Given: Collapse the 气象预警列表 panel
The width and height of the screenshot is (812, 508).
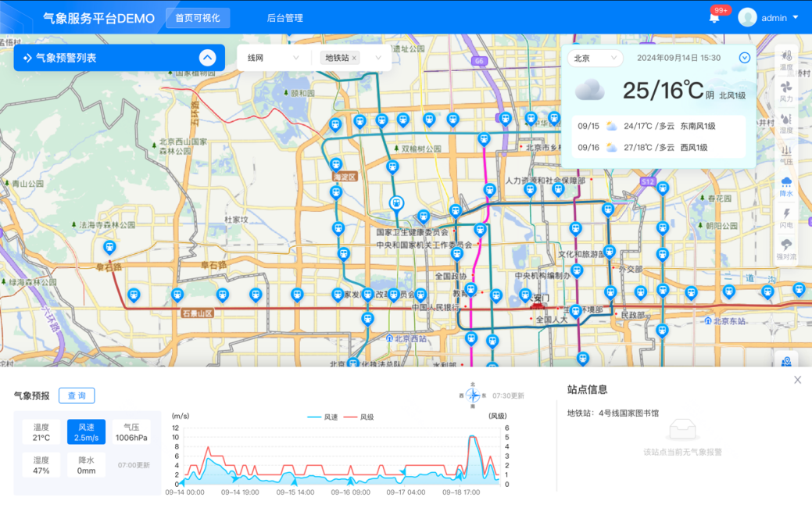Looking at the screenshot, I should click(207, 57).
